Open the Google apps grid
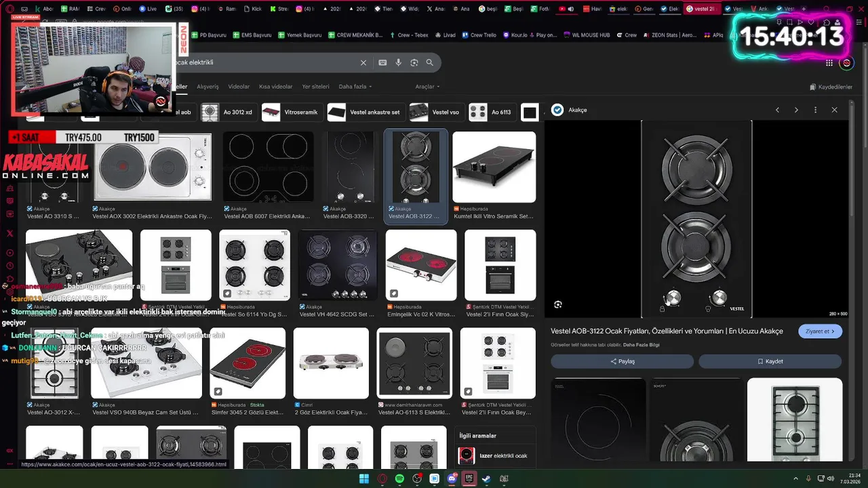868x488 pixels. 829,63
